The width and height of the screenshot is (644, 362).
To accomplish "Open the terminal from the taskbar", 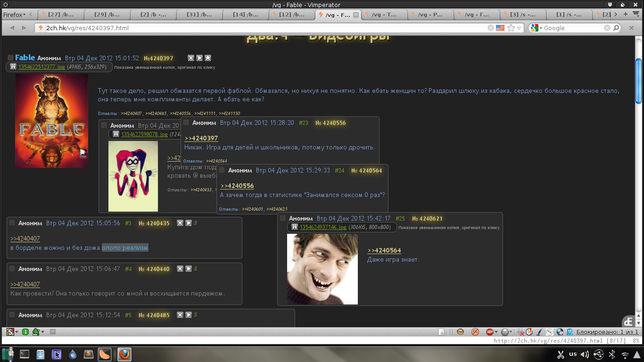I will (x=25, y=354).
